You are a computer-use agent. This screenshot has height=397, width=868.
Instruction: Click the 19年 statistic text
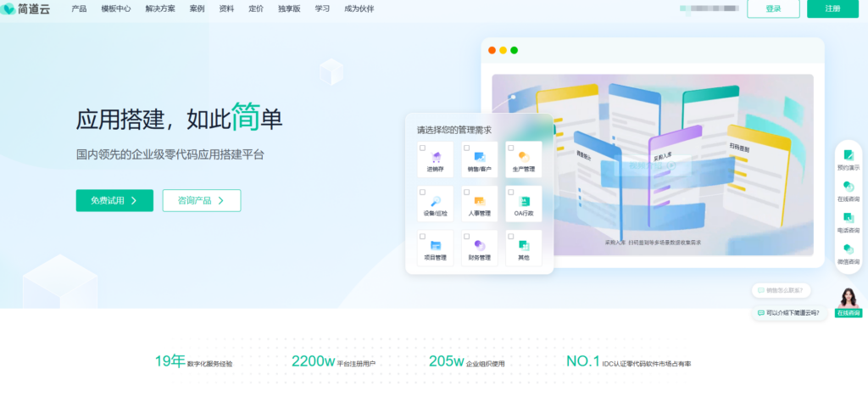coord(170,361)
